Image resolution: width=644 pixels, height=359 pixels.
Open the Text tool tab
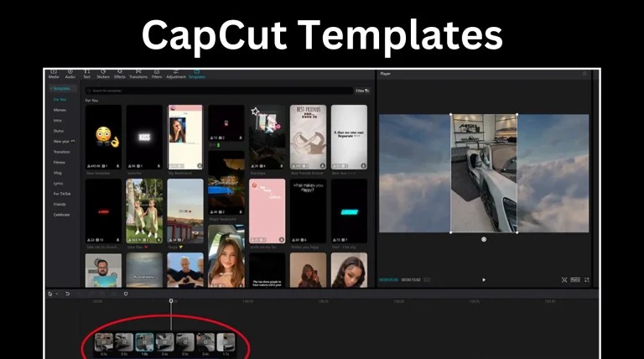click(x=86, y=74)
